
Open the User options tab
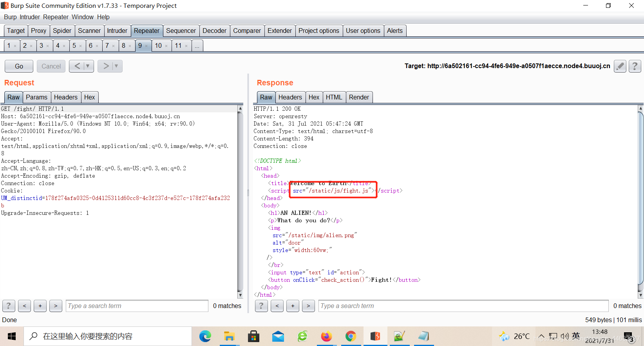363,31
